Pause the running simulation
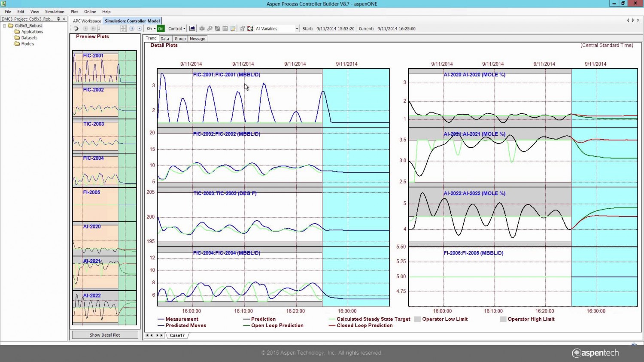The width and height of the screenshot is (644, 362). tap(132, 29)
